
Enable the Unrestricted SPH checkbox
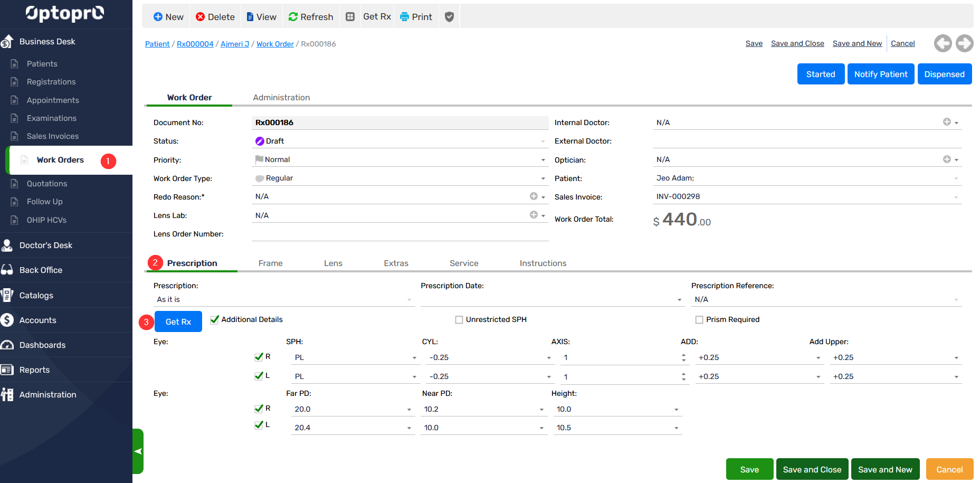(459, 320)
